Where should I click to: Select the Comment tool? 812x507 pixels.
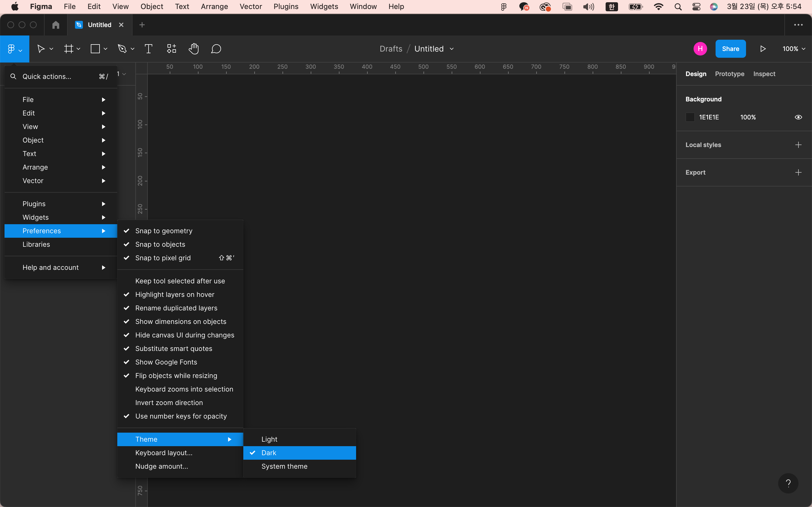[216, 49]
